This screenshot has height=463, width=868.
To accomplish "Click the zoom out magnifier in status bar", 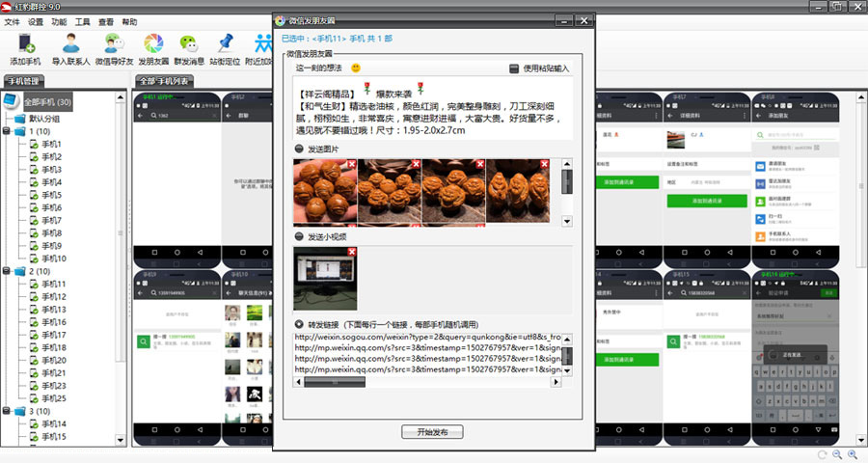I will [x=837, y=454].
